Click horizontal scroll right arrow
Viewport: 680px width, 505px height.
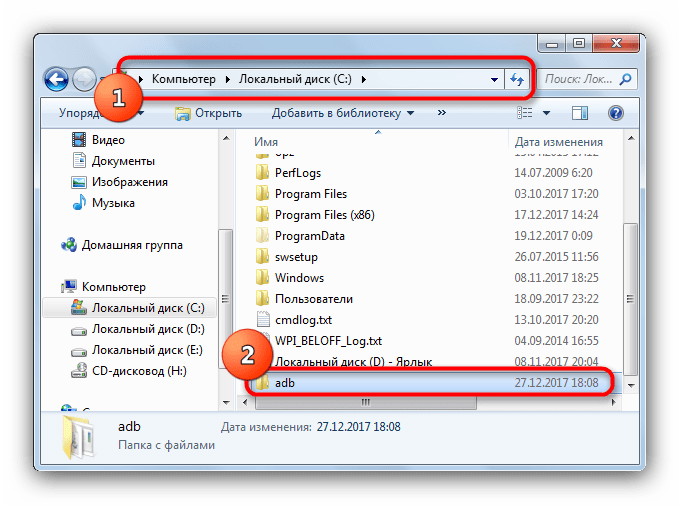click(613, 402)
